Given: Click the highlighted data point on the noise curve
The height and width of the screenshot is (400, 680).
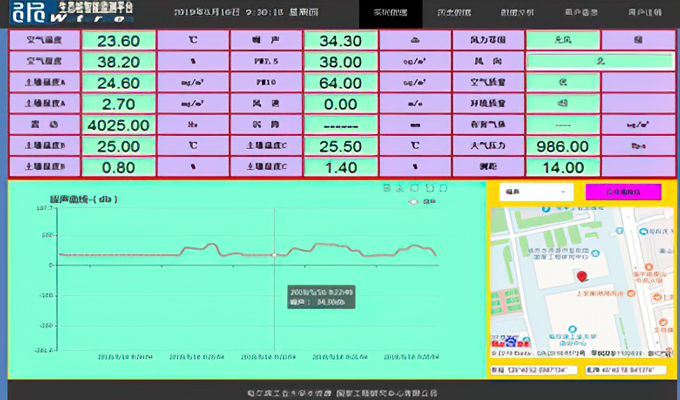Looking at the screenshot, I should coord(274,255).
